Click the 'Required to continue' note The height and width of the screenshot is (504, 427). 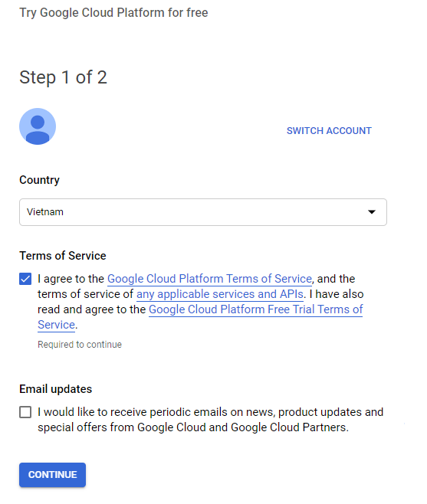pyautogui.click(x=80, y=345)
